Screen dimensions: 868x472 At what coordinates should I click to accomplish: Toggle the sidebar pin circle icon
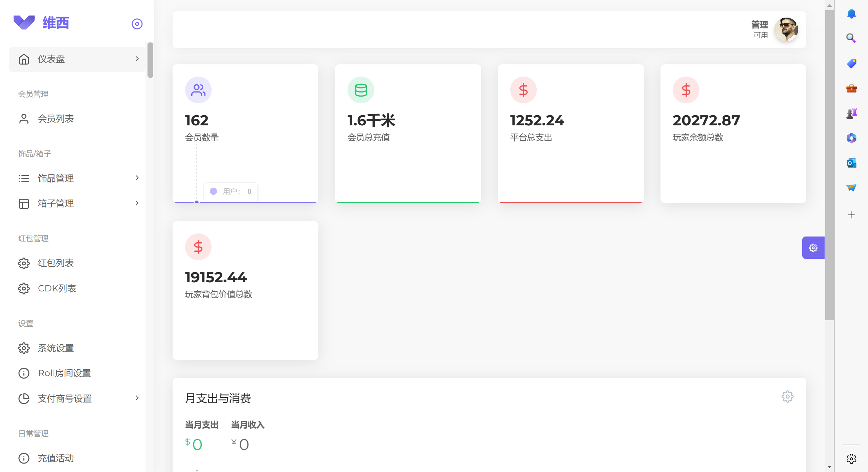point(137,24)
